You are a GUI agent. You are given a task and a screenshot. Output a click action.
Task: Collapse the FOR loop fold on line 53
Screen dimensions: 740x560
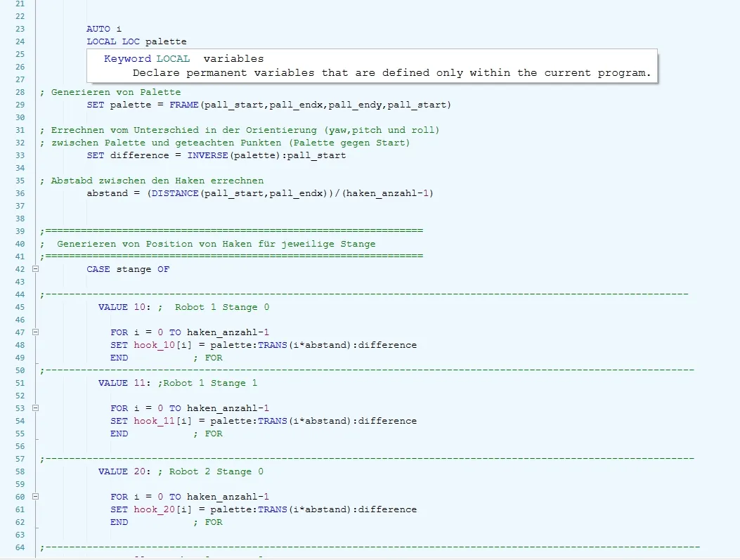pyautogui.click(x=35, y=408)
